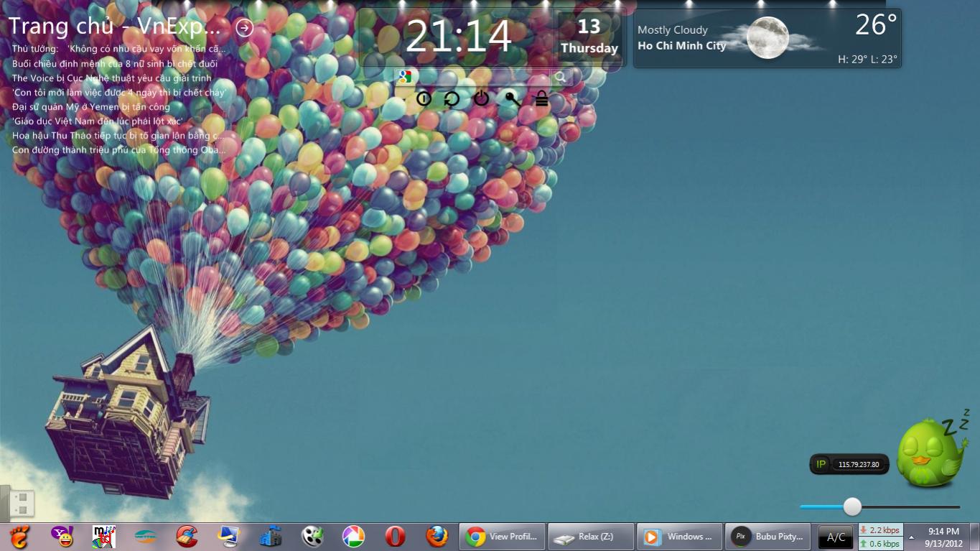Switch to the 'Relax (Z:)' taskbar window
980x551 pixels.
pyautogui.click(x=591, y=537)
